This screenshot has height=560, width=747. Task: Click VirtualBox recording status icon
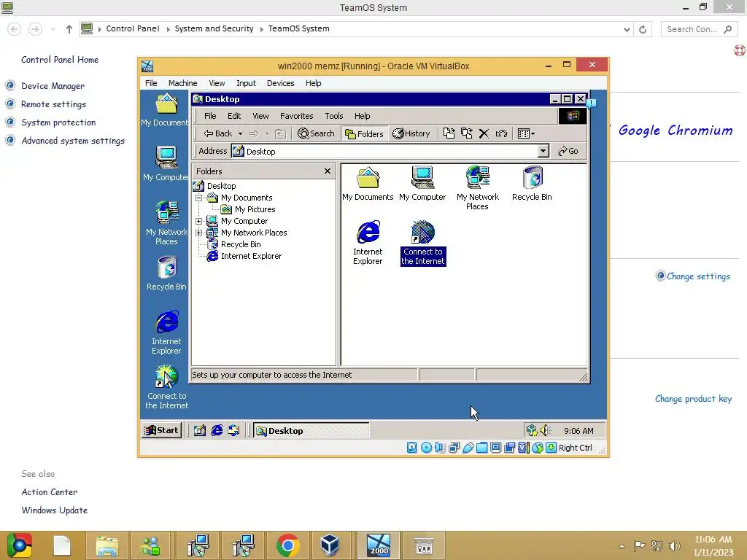click(x=509, y=448)
